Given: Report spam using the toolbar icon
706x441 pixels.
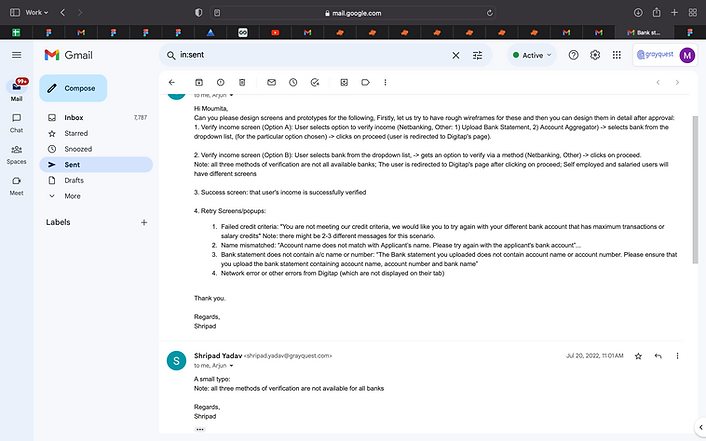Looking at the screenshot, I should click(220, 82).
